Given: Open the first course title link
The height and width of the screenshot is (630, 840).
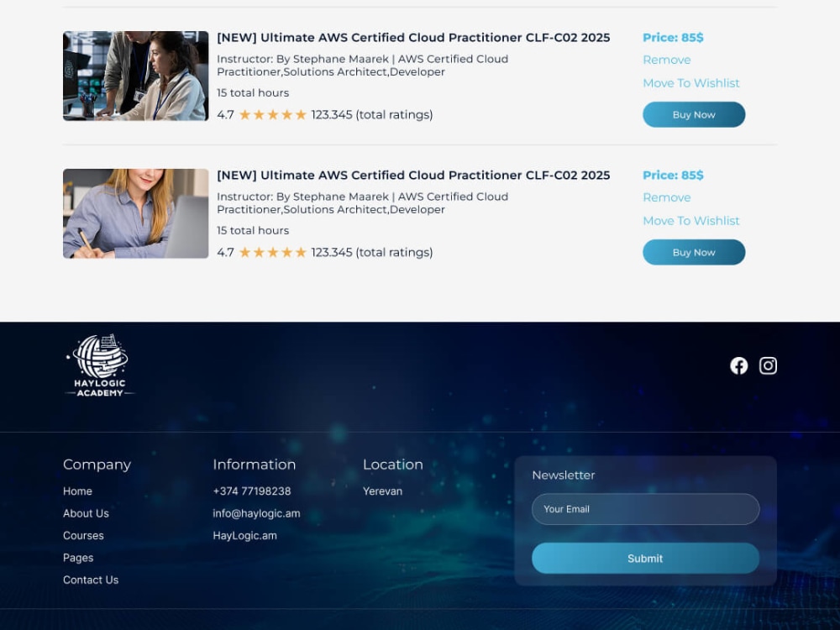Looking at the screenshot, I should pos(413,38).
